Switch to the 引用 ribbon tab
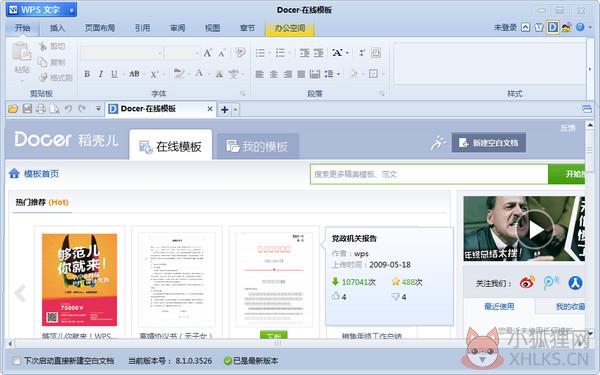The image size is (600, 375). click(142, 28)
